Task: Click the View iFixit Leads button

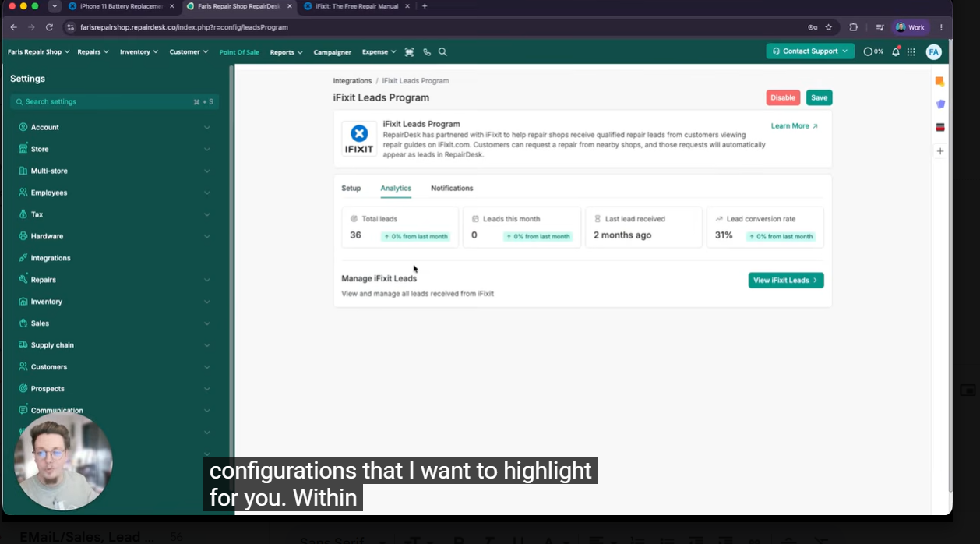Action: click(x=786, y=281)
